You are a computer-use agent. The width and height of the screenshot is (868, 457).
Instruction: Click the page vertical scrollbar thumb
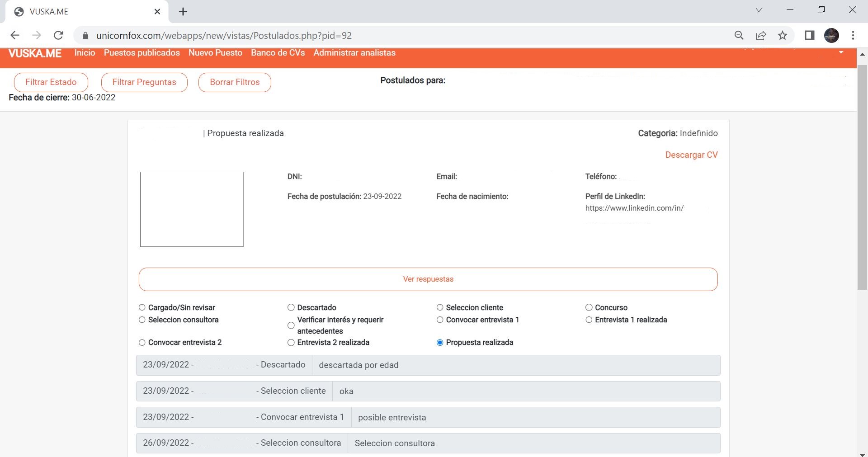862,176
